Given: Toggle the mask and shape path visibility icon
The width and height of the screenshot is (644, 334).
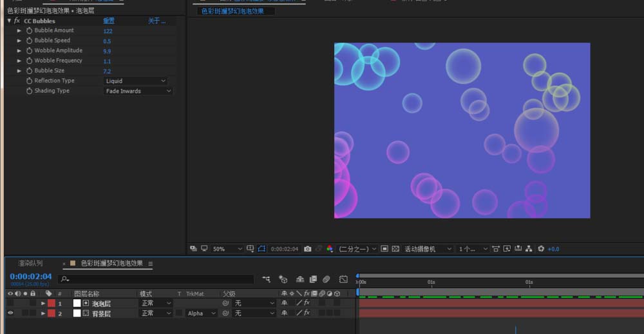Looking at the screenshot, I should 261,249.
